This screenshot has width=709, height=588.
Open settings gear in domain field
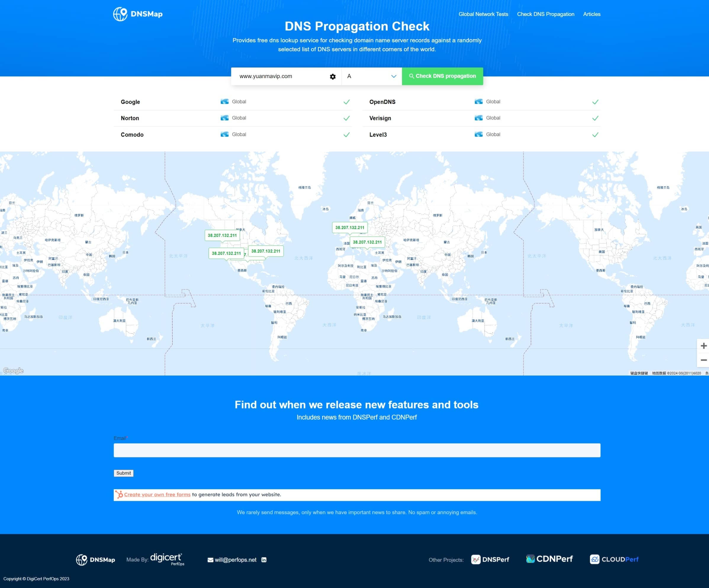[x=332, y=77]
